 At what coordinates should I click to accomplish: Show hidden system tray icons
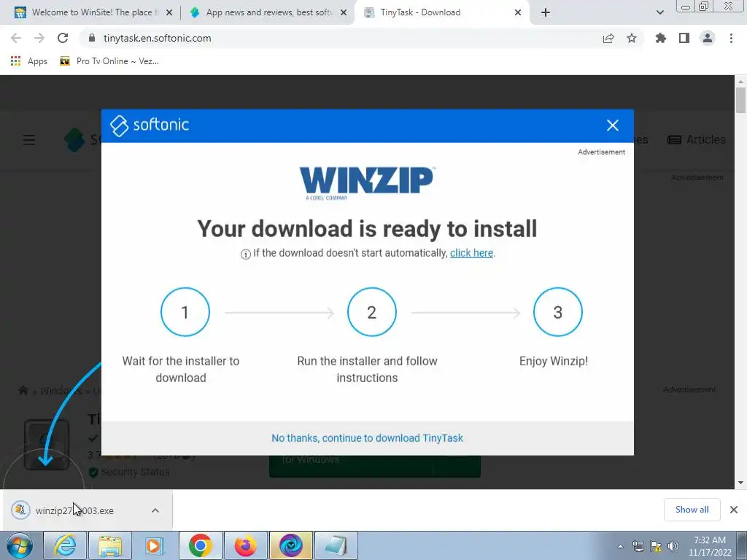tap(620, 546)
